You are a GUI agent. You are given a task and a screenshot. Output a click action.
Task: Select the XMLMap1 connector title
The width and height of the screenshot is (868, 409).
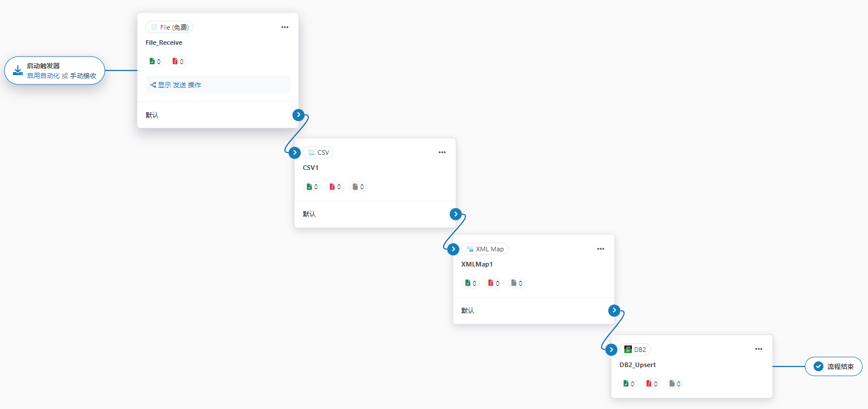point(476,264)
